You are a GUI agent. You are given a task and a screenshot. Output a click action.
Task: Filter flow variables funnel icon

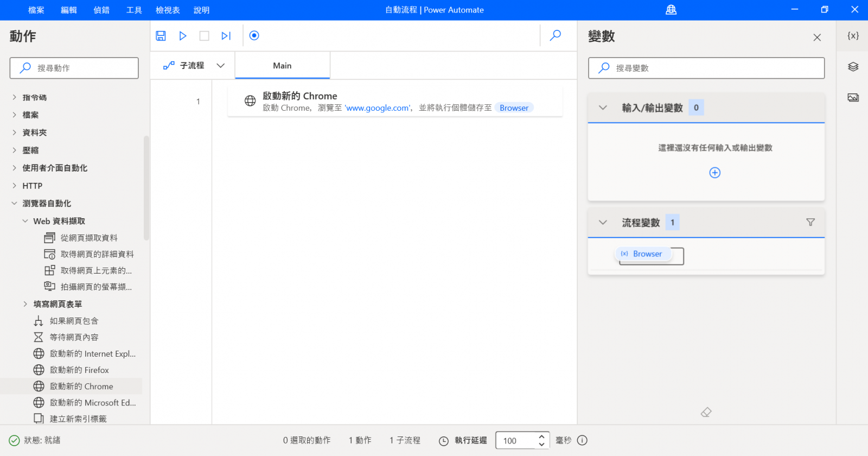point(810,222)
